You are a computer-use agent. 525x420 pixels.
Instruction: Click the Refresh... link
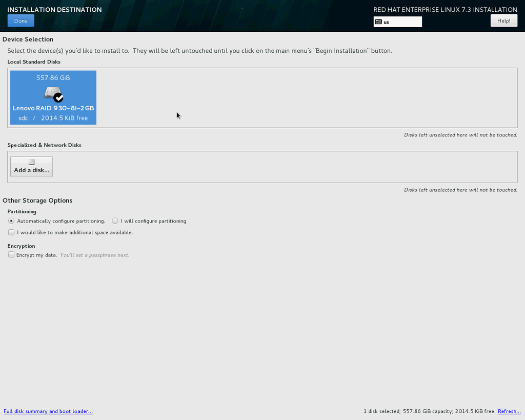click(x=509, y=411)
